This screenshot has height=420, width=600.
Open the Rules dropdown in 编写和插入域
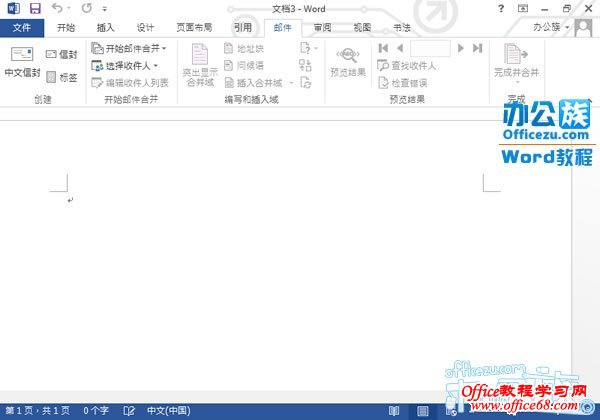click(309, 48)
